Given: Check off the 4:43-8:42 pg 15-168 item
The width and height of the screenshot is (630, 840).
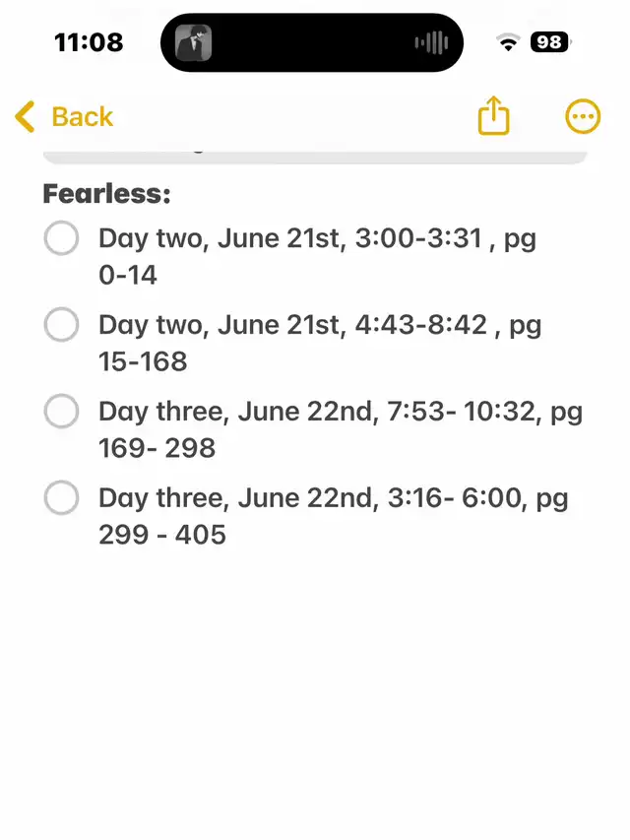Looking at the screenshot, I should [x=62, y=324].
